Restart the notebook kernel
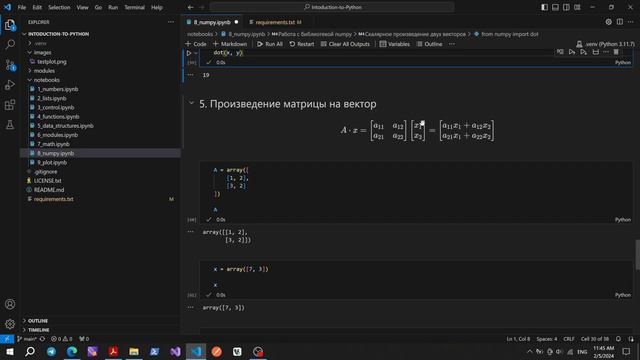The image size is (640, 360). 302,44
